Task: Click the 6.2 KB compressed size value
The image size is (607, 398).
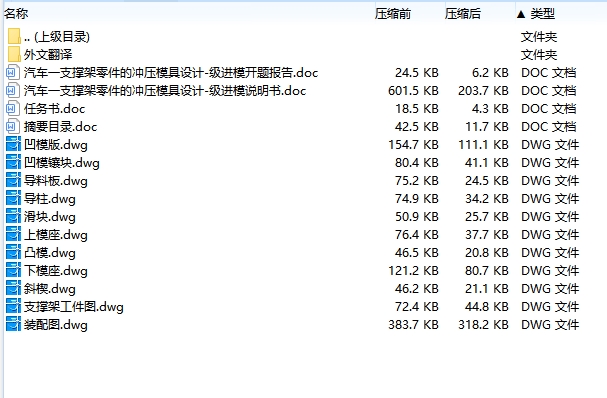Action: [x=490, y=72]
